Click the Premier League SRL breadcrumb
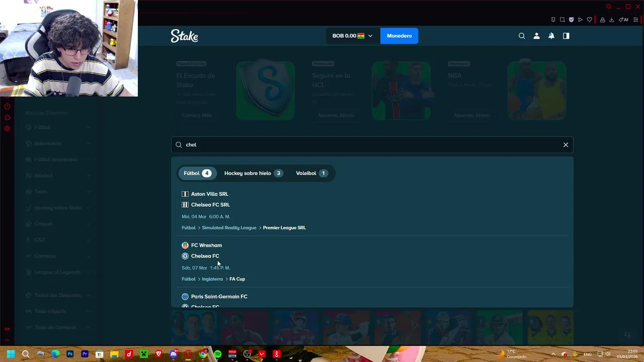644x362 pixels. (x=284, y=228)
